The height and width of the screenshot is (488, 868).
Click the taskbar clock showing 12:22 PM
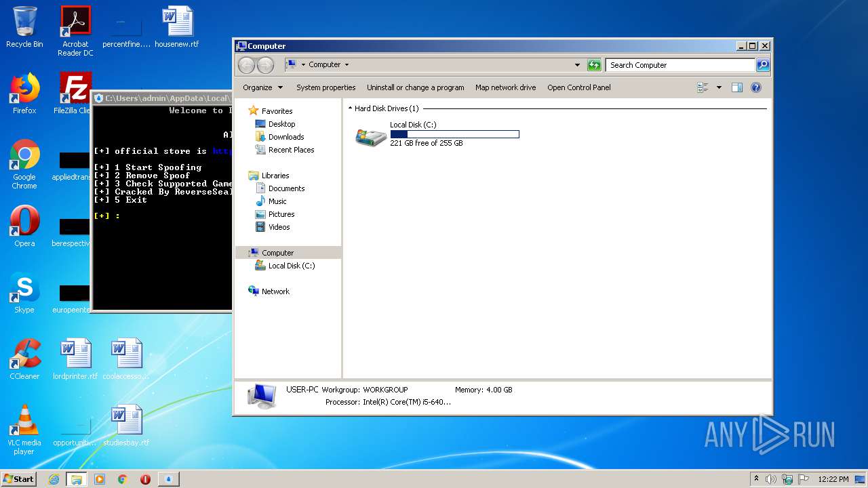[x=833, y=479]
